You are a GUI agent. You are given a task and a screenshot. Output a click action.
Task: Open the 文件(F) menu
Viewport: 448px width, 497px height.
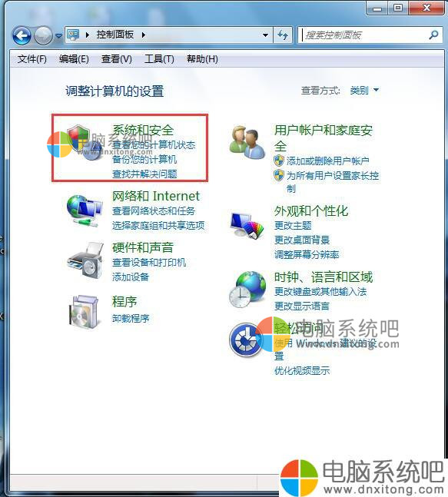pos(32,59)
